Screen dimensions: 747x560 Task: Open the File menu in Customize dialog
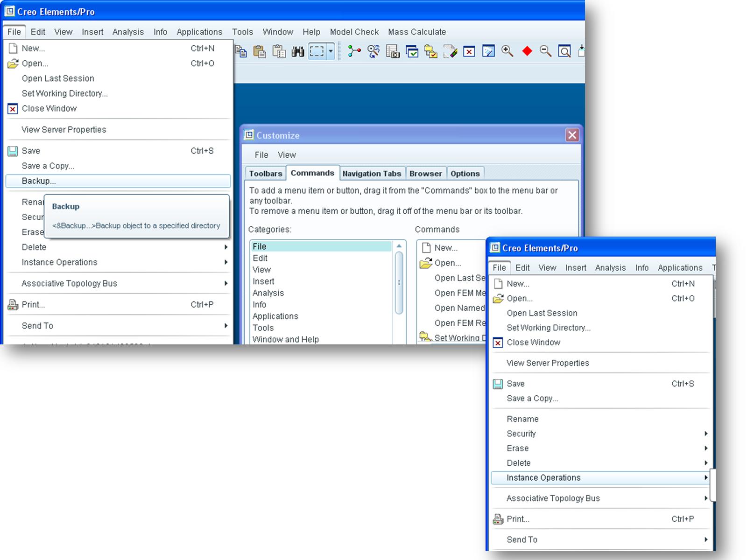pyautogui.click(x=261, y=155)
